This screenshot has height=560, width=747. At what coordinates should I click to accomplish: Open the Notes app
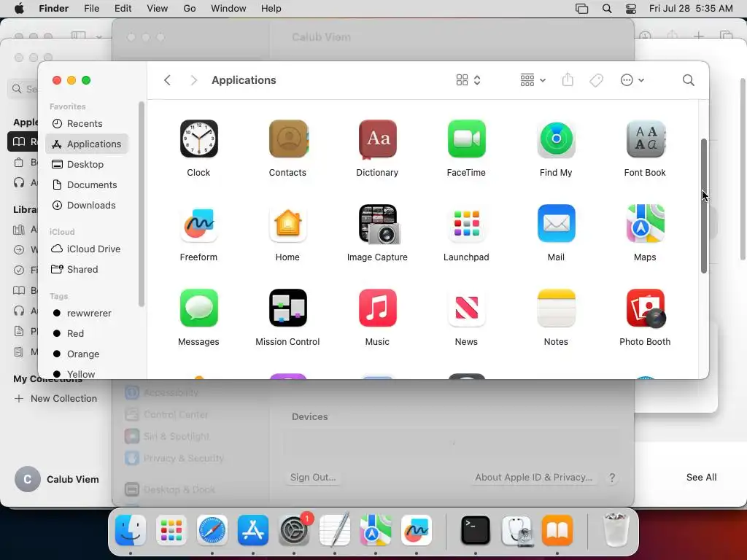556,308
